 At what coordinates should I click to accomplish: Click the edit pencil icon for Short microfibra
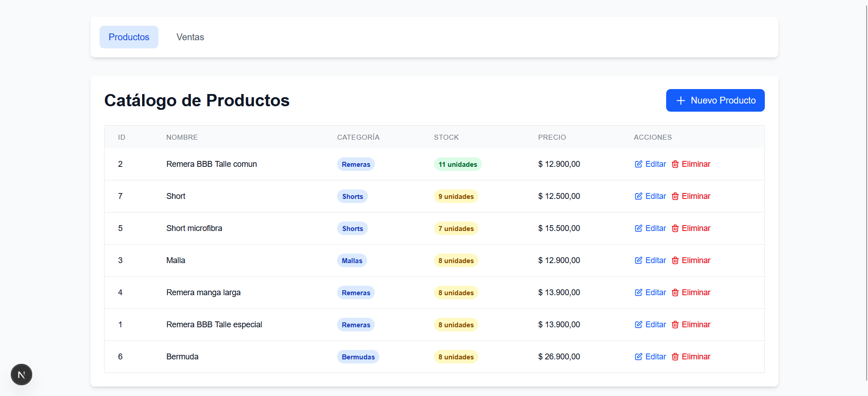(638, 228)
